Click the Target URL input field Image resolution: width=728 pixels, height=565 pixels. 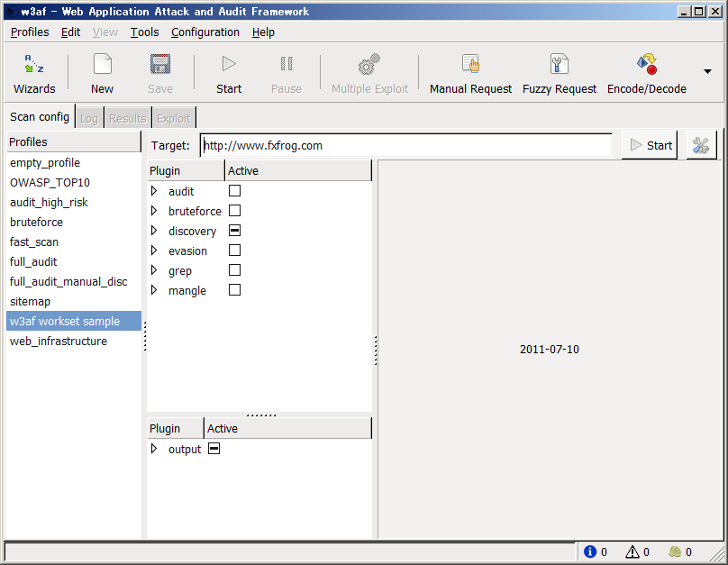[x=405, y=145]
